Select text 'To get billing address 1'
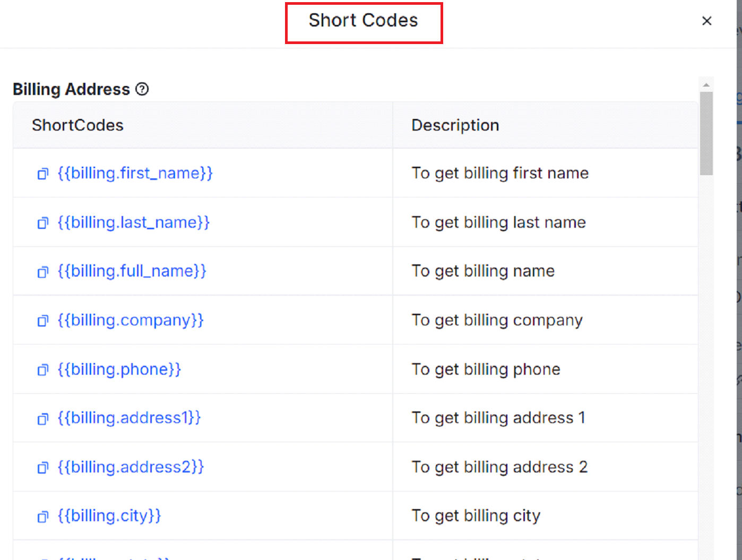The height and width of the screenshot is (560, 742). pos(498,418)
